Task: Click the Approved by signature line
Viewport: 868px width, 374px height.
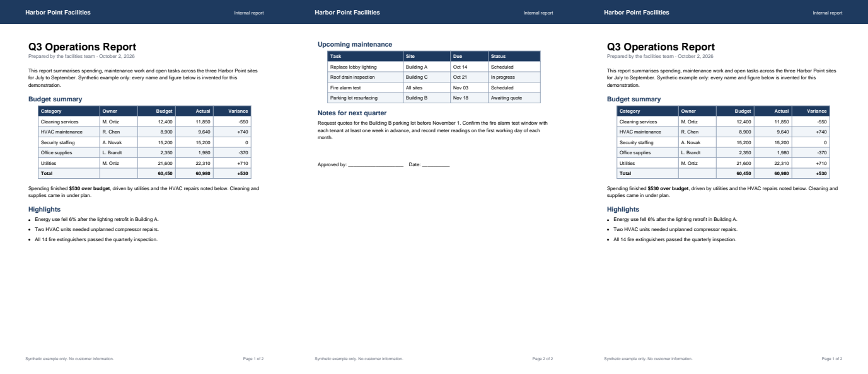Action: point(375,165)
